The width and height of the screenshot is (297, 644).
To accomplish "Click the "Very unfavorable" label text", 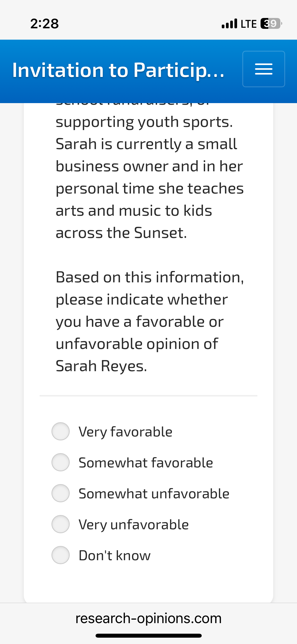I will point(134,525).
